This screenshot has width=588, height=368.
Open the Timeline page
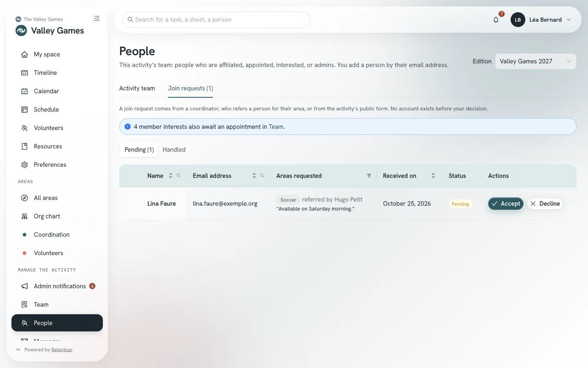click(57, 73)
